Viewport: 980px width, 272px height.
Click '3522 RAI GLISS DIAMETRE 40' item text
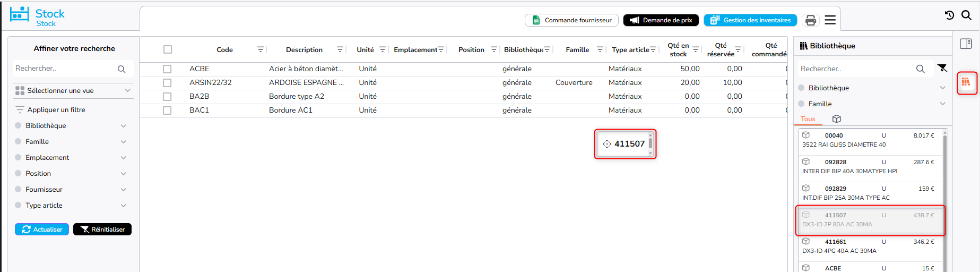(844, 145)
